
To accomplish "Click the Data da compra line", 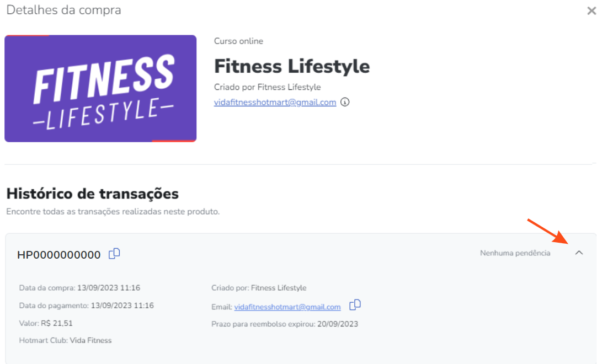I will pyautogui.click(x=72, y=287).
